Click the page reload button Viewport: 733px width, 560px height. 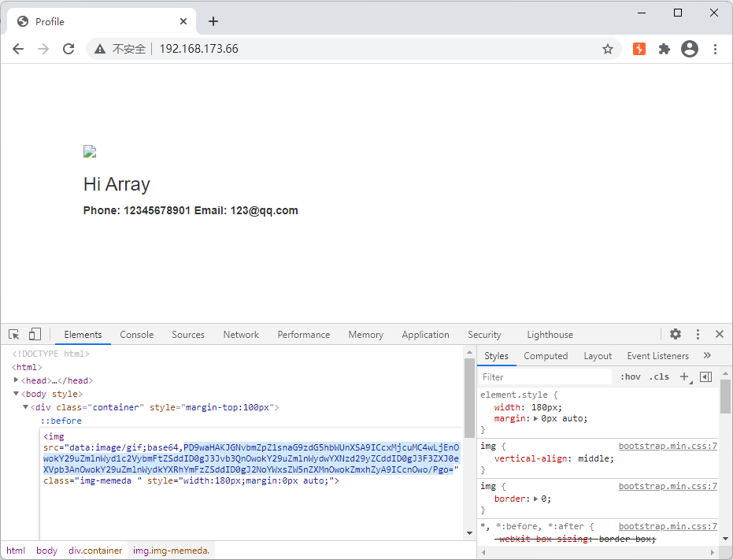68,49
